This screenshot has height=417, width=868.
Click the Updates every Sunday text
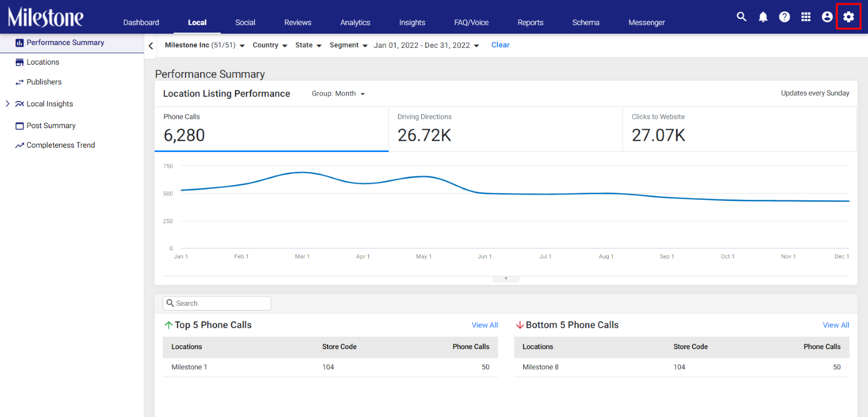pos(815,93)
